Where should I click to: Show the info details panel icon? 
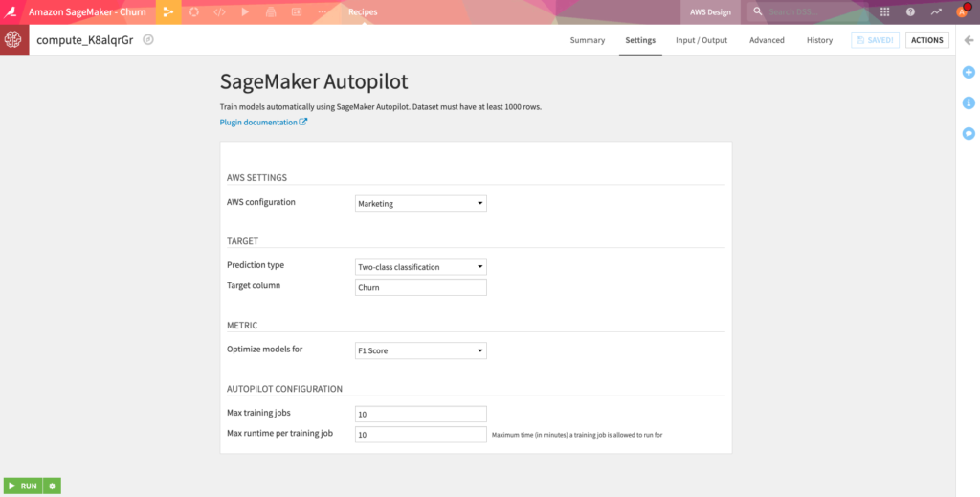click(969, 102)
